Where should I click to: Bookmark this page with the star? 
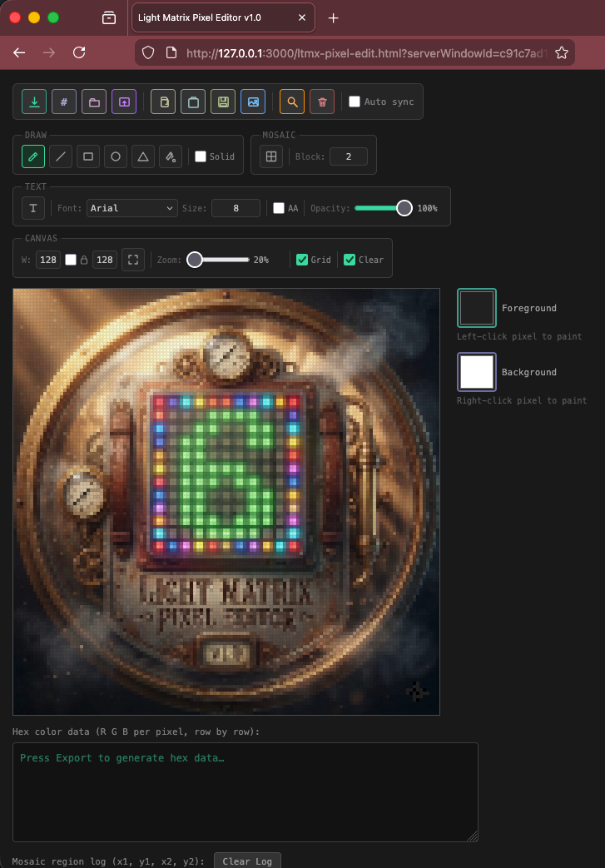pos(562,52)
